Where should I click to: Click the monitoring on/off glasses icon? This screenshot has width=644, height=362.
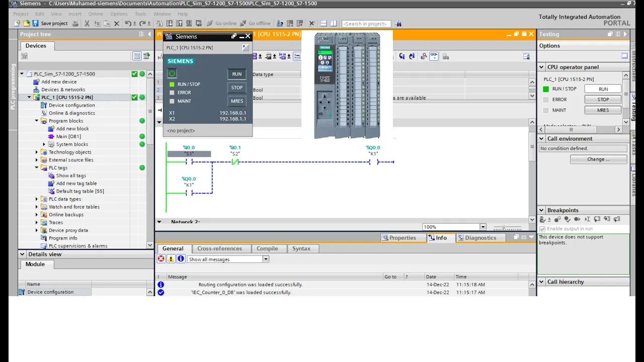pos(434,56)
